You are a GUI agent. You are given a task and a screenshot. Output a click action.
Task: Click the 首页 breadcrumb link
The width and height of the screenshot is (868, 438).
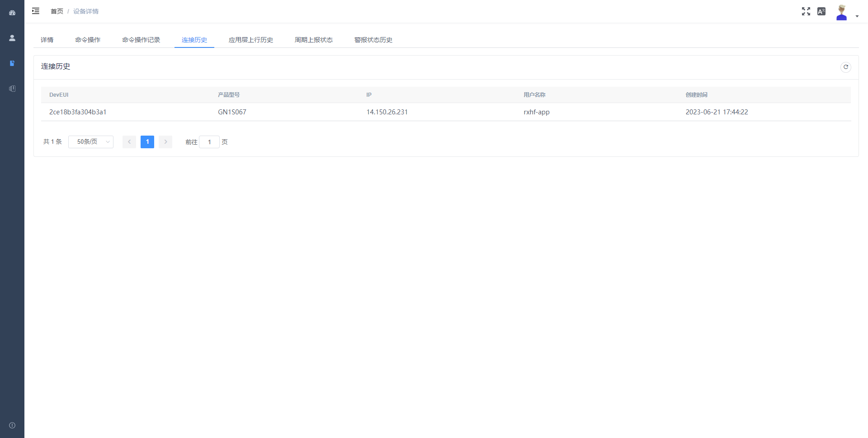pos(57,11)
